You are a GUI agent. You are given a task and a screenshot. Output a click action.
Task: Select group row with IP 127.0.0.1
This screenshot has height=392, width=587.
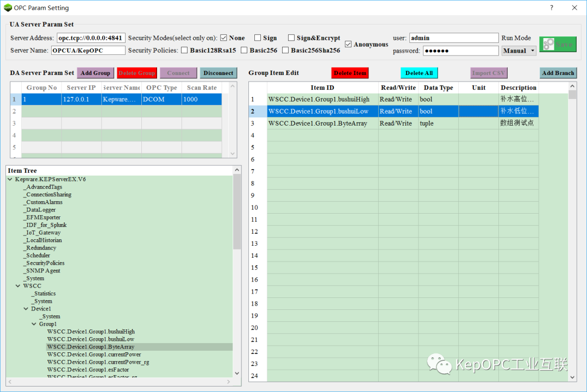pos(121,99)
